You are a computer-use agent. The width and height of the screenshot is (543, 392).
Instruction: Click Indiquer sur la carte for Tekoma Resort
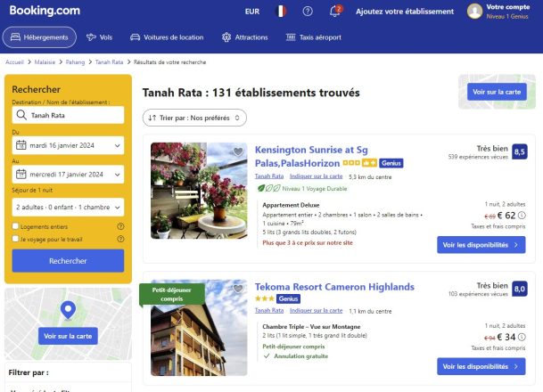[x=316, y=310]
